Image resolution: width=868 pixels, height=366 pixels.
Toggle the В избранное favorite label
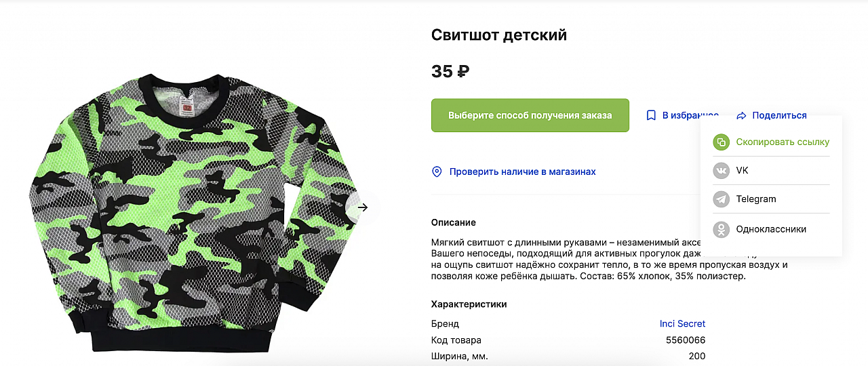pos(690,115)
